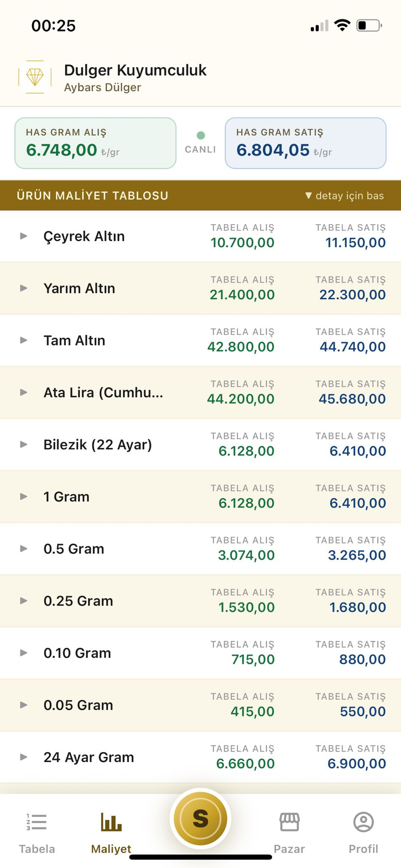The image size is (401, 868).
Task: Expand the Yarım Altın row arrow
Action: click(24, 288)
